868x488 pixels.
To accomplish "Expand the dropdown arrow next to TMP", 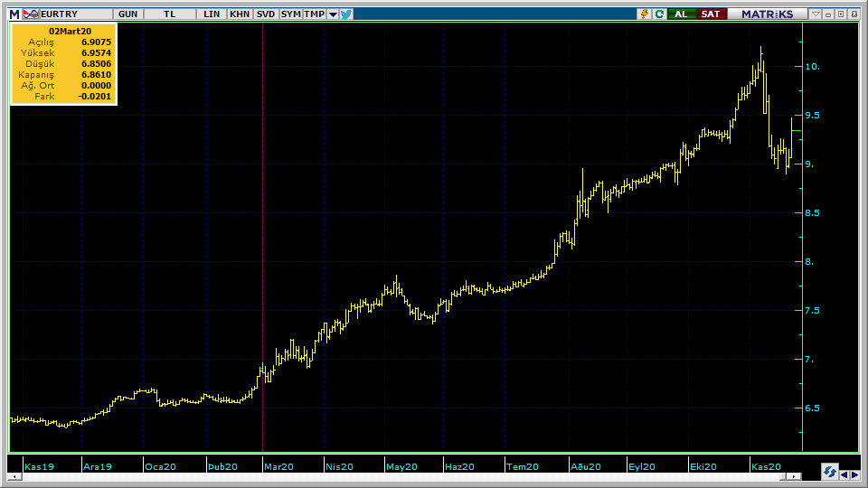I will (x=333, y=14).
